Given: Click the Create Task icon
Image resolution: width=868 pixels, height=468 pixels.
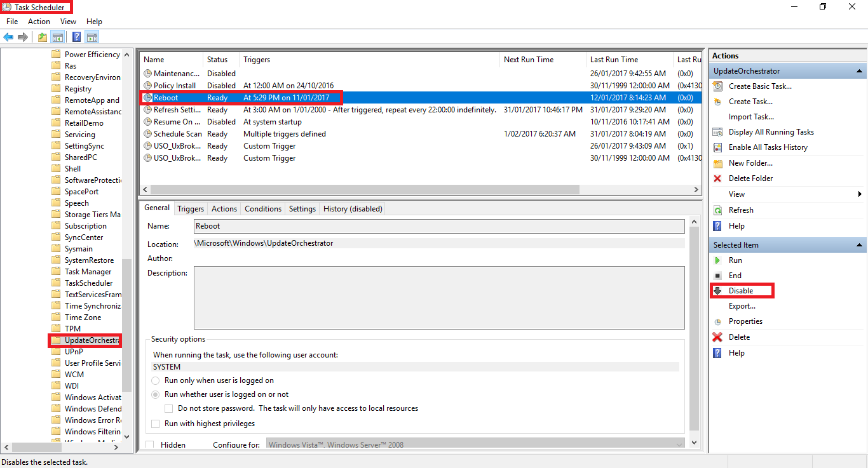Looking at the screenshot, I should 717,102.
